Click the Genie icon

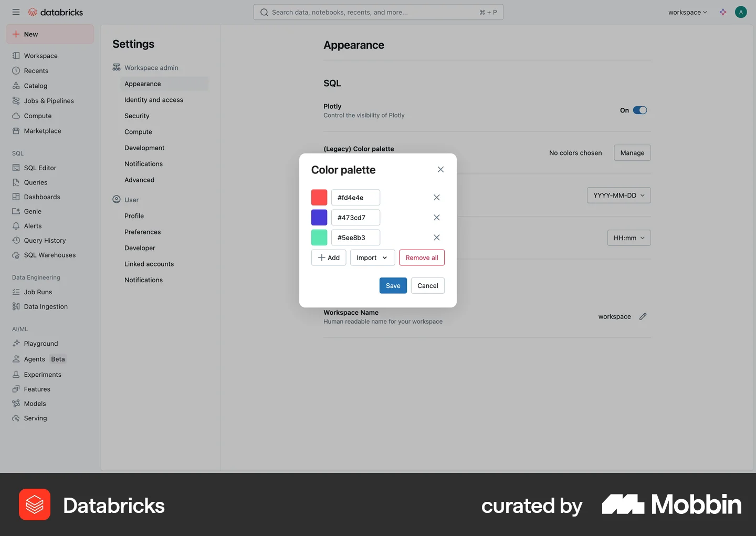click(x=16, y=211)
